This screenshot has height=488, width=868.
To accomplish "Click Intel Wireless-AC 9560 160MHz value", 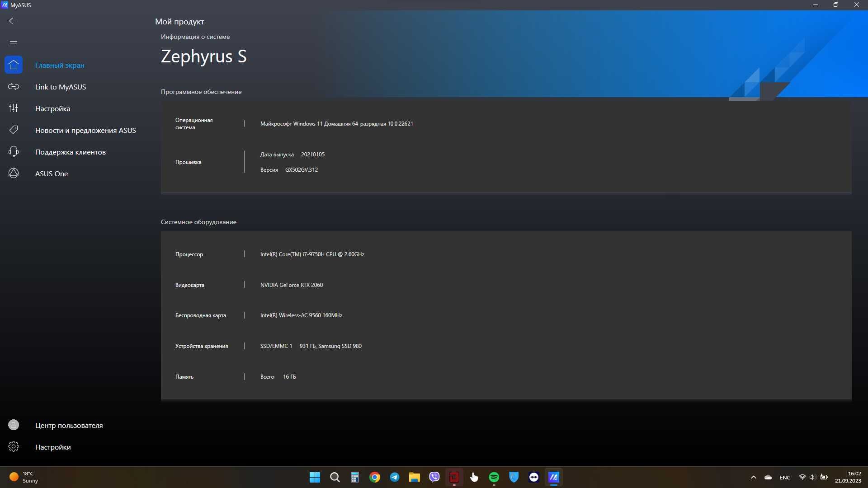I will pyautogui.click(x=302, y=315).
